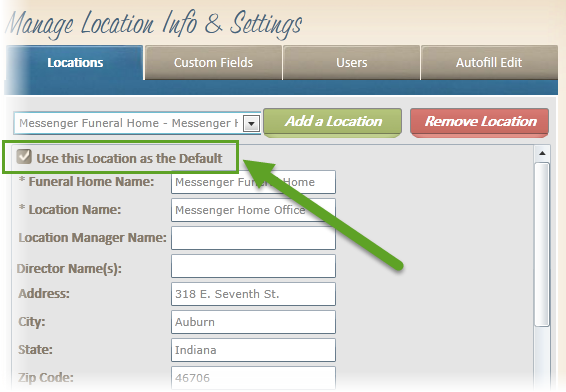
Task: Open the Autofill Edit tab
Action: (489, 62)
